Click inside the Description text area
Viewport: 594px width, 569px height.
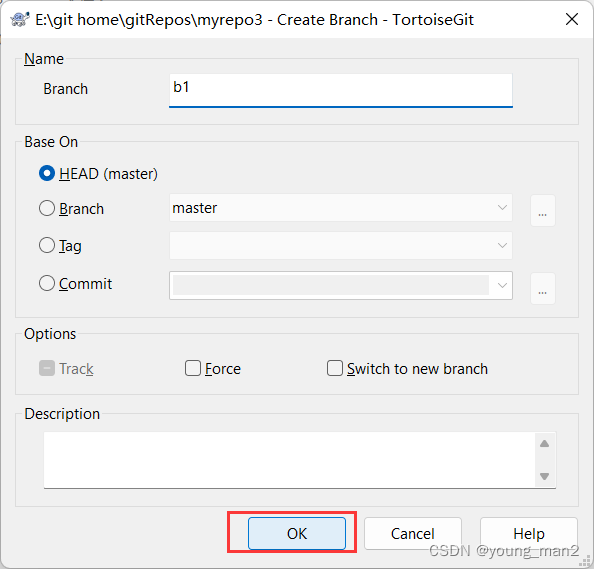click(289, 460)
